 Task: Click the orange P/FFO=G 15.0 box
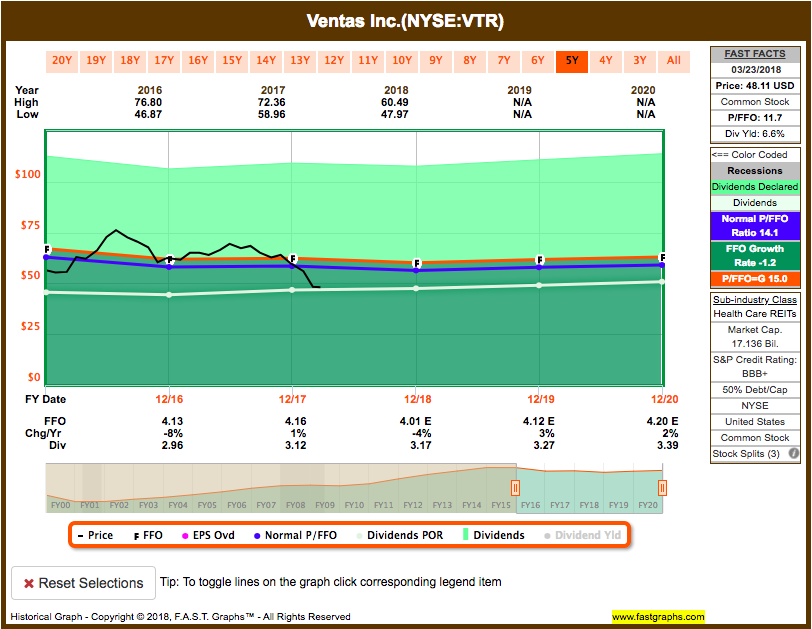[x=755, y=279]
